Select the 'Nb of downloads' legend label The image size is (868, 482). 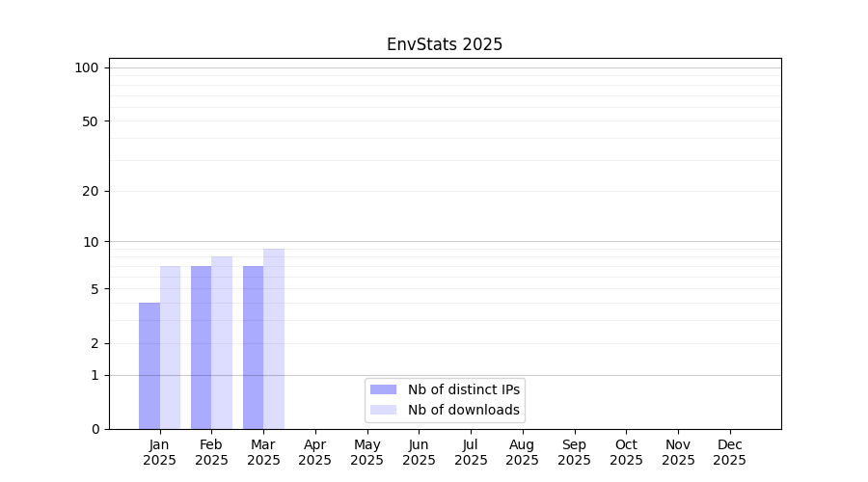coord(463,410)
